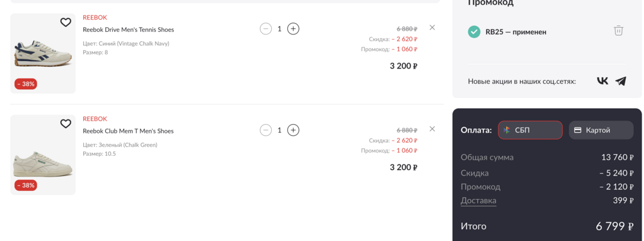Select СБП payment method
The height and width of the screenshot is (241, 644).
tap(530, 130)
